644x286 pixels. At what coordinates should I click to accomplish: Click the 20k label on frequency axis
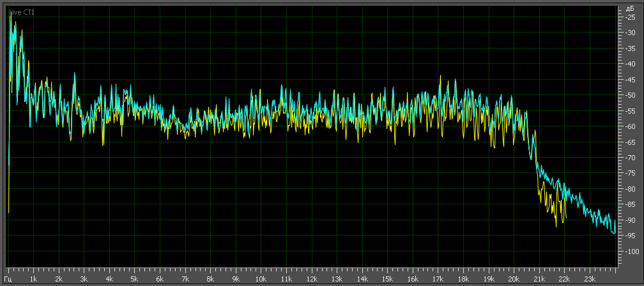point(514,279)
